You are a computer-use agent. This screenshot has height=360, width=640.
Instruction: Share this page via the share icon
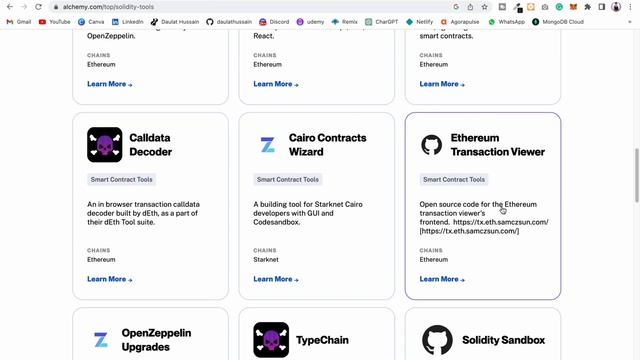click(x=470, y=7)
